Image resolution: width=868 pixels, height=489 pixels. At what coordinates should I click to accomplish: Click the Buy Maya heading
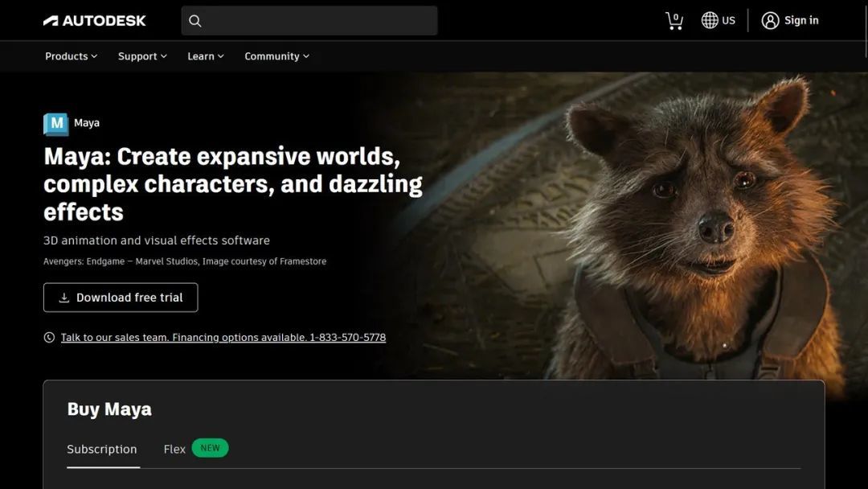coord(109,409)
